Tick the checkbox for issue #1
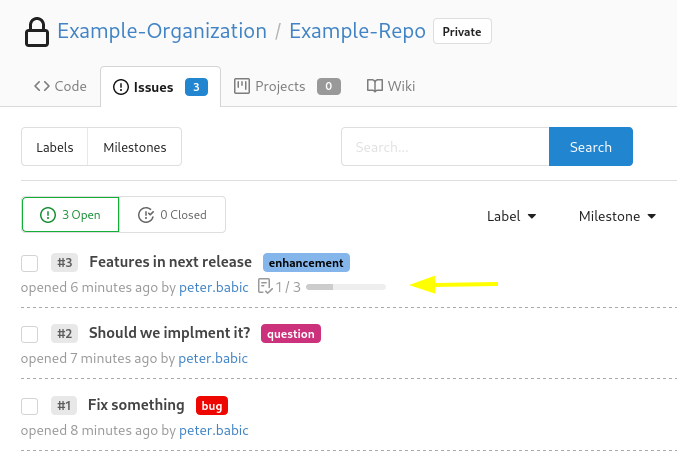 pos(30,406)
